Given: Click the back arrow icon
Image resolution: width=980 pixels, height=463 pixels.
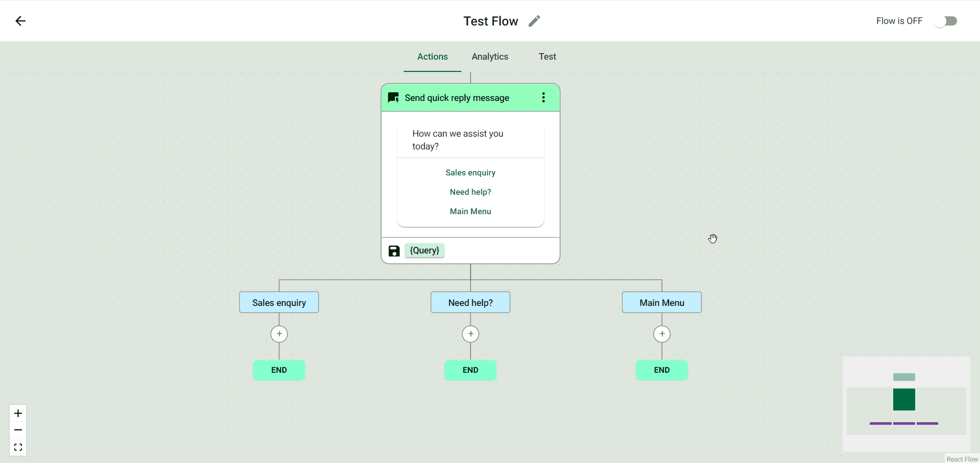Looking at the screenshot, I should [x=20, y=21].
